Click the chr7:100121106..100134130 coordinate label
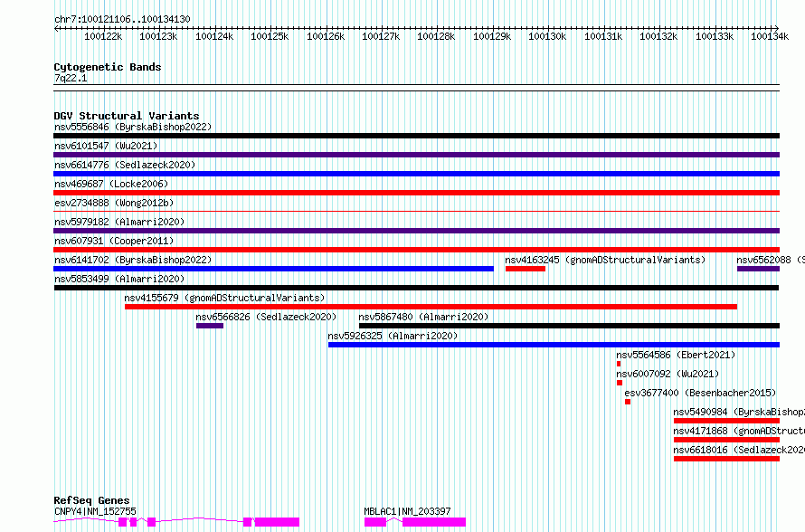 (x=122, y=19)
